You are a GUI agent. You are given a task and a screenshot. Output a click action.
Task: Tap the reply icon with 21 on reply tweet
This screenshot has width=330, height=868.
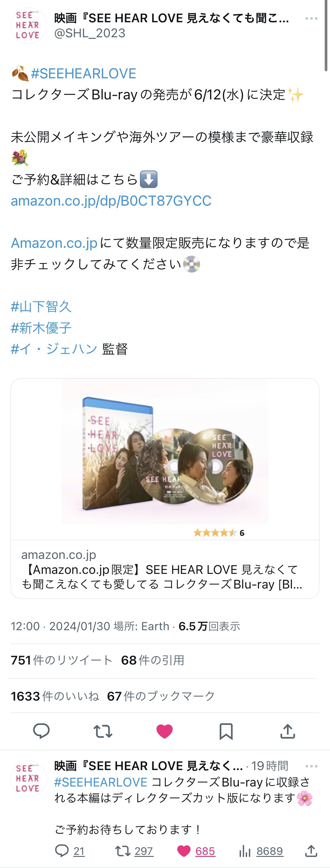coord(70,851)
